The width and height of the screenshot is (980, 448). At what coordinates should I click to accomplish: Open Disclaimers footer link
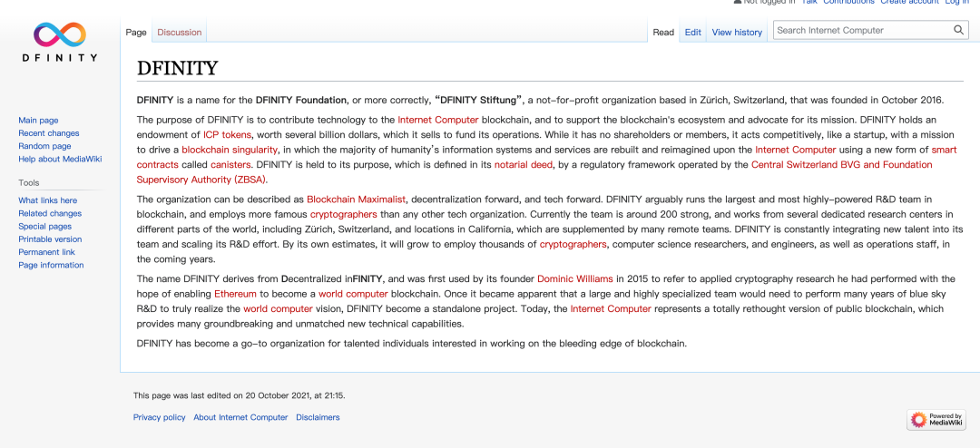coord(318,417)
